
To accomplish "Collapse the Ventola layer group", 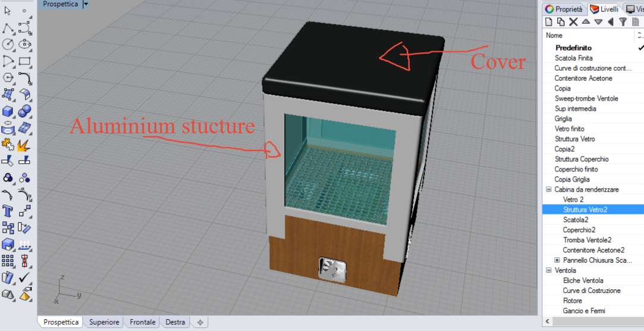I will coord(548,270).
